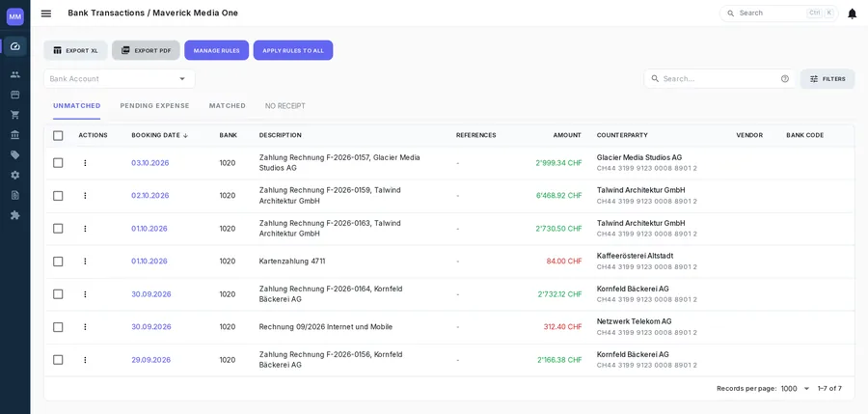The width and height of the screenshot is (868, 414).
Task: Open the records per page dropdown
Action: pyautogui.click(x=796, y=389)
